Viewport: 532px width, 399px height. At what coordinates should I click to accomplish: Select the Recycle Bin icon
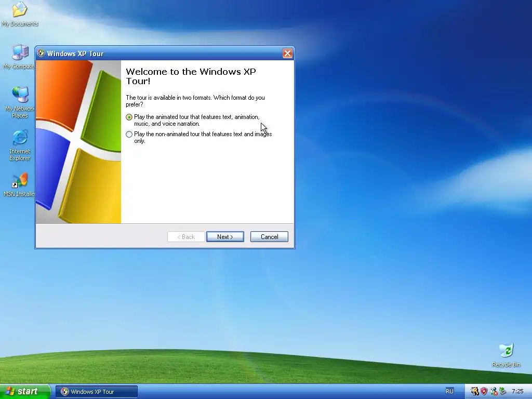pos(506,351)
